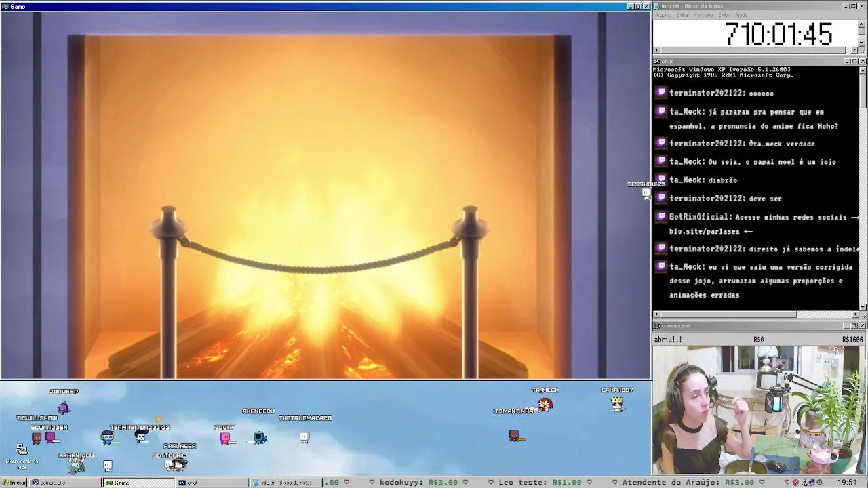Image resolution: width=868 pixels, height=488 pixels.
Task: Click the 'Leo teste: R$1.00' ticker entry
Action: (540, 483)
